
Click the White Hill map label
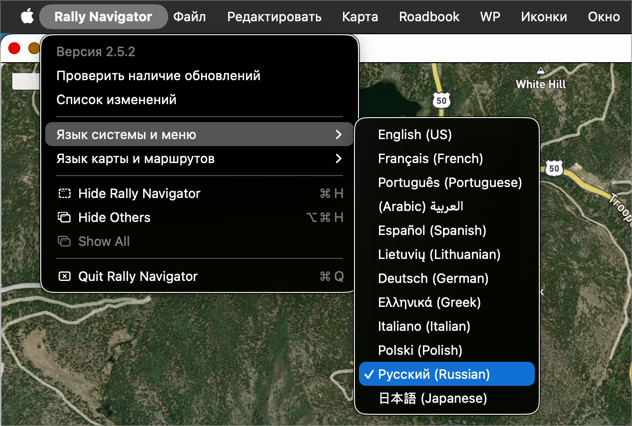tap(541, 84)
